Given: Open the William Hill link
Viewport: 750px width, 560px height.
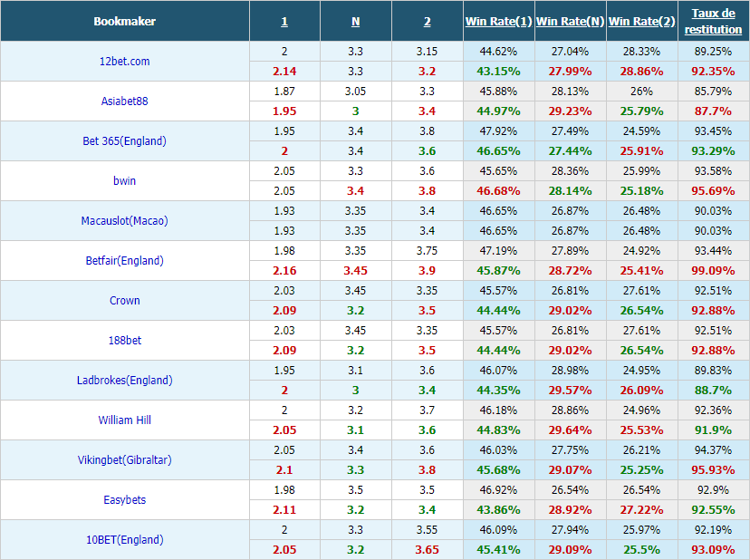Looking at the screenshot, I should click(x=124, y=420).
